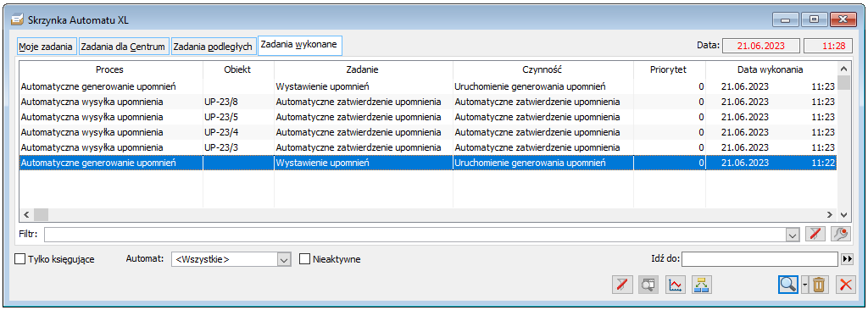Close the window via title bar X
This screenshot has height=310, width=868.
843,20
